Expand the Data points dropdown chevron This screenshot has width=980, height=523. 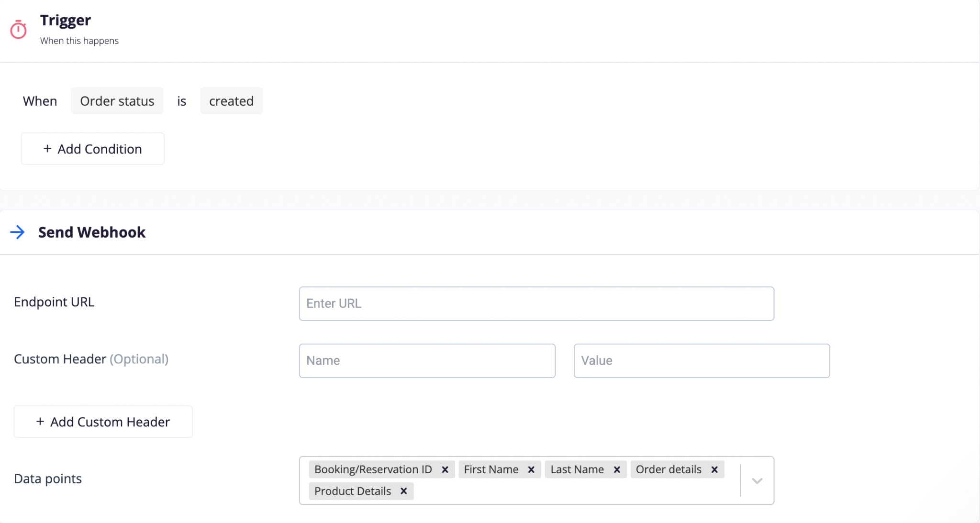[x=757, y=480]
